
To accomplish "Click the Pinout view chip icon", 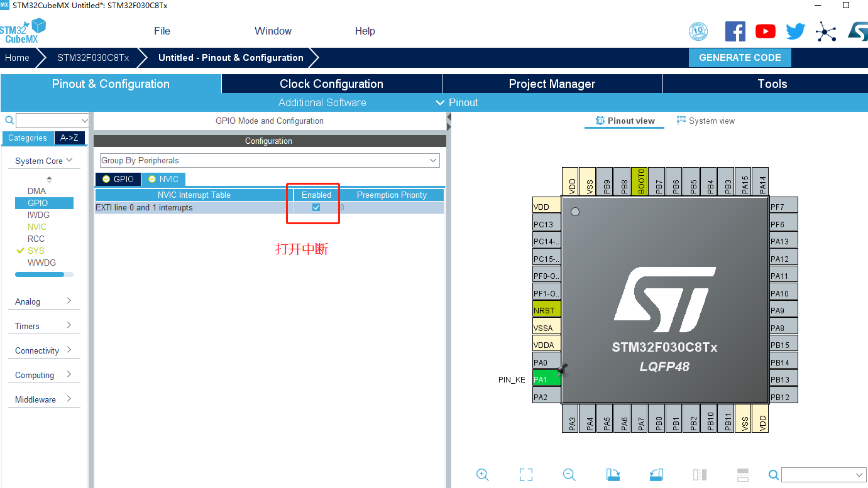I will point(600,121).
